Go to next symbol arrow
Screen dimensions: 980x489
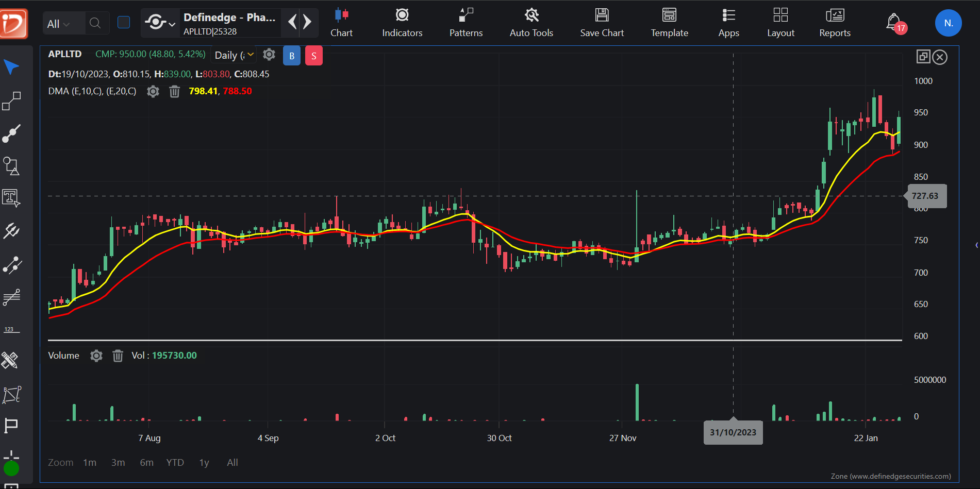[307, 22]
